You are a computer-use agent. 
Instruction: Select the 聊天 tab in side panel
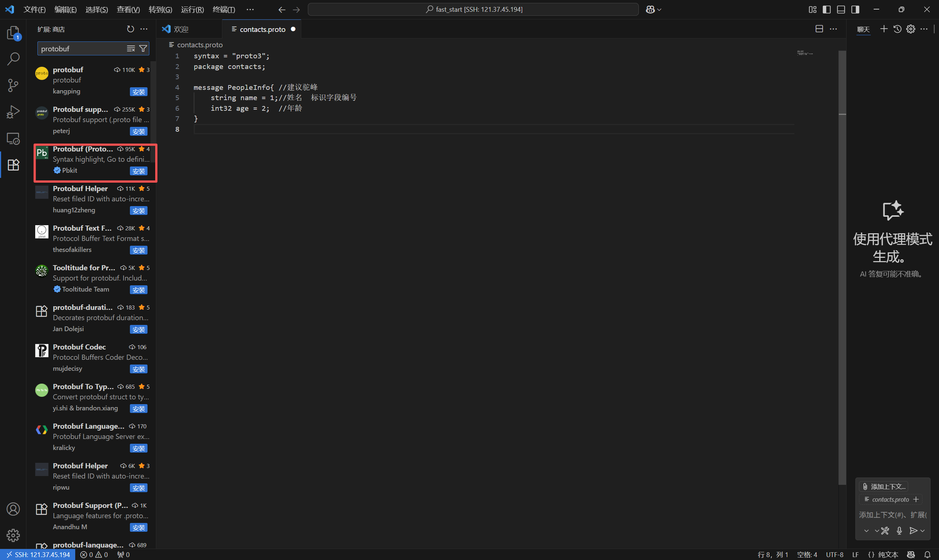pyautogui.click(x=863, y=29)
